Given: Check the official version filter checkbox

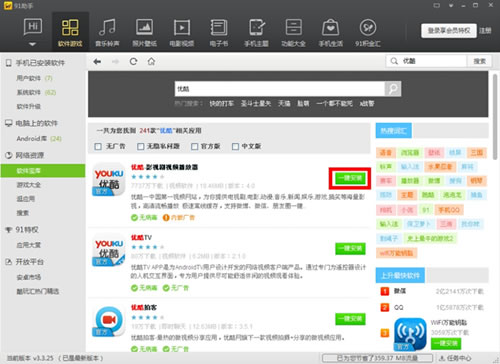Looking at the screenshot, I should [x=194, y=146].
